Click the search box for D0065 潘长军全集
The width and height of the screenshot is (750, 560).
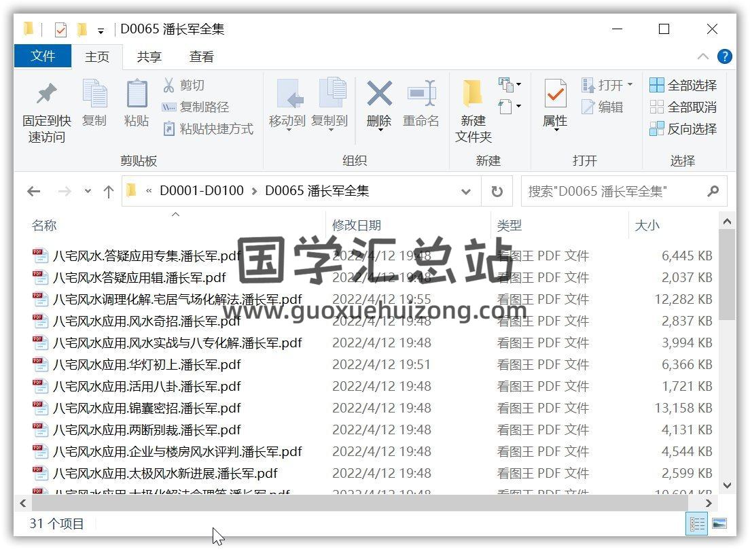click(615, 192)
